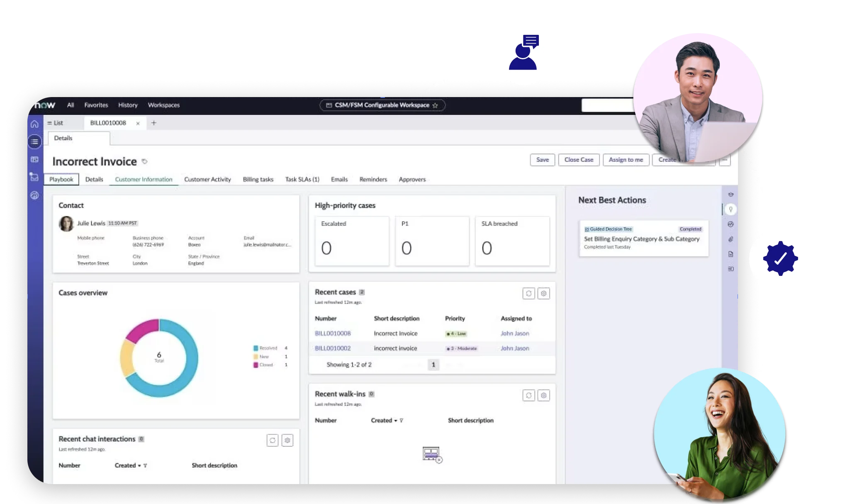845x504 pixels.
Task: Click the refresh icon on Recent chat interactions
Action: 272,440
